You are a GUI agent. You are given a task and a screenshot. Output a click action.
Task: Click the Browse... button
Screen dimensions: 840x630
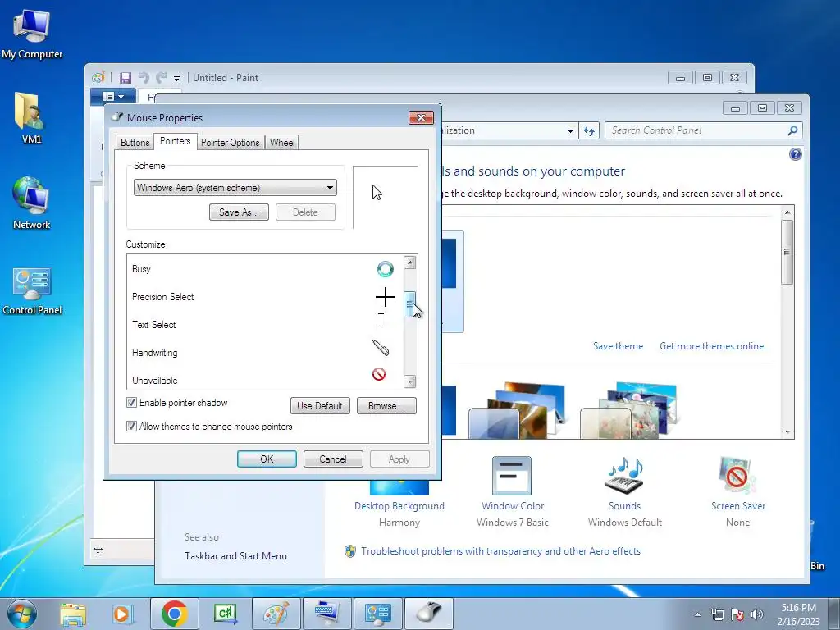point(386,405)
